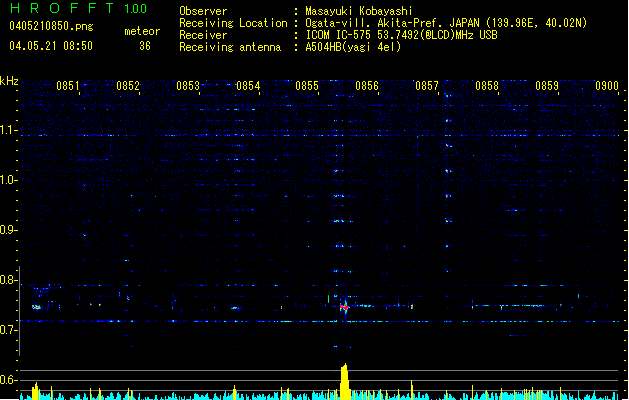Select the file name 0405210850.png
This screenshot has height=400, width=629.
coord(51,26)
